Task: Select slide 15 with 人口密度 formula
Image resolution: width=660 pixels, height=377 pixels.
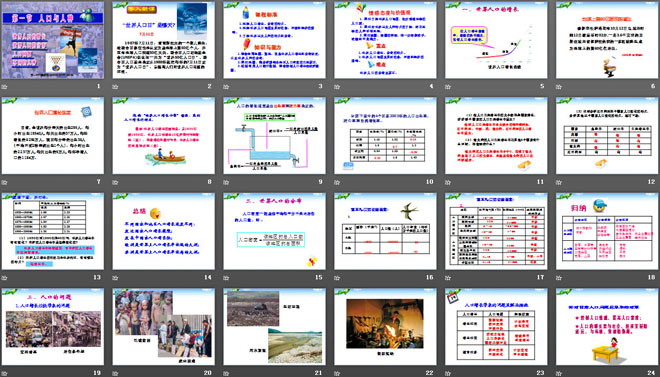Action: pos(274,231)
